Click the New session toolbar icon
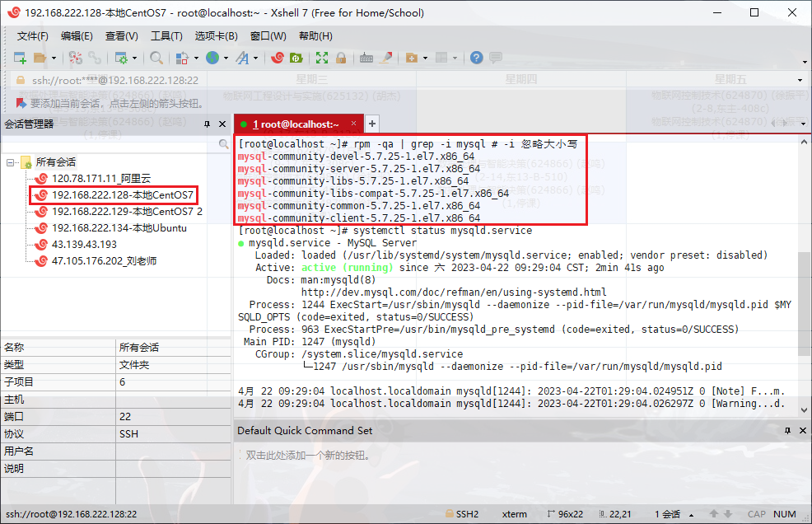812x524 pixels. [x=21, y=58]
